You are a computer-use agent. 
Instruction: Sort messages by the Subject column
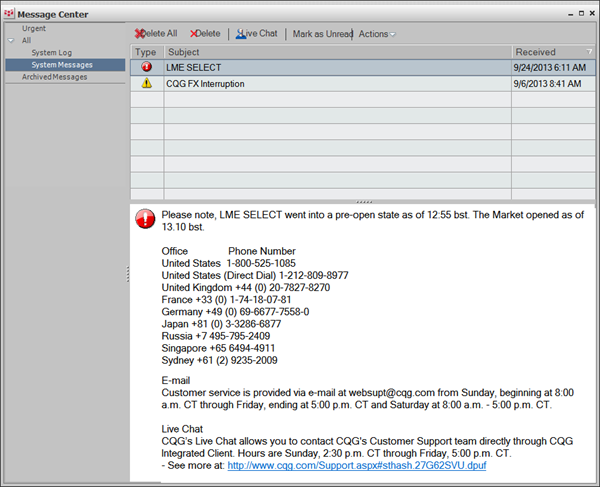336,51
